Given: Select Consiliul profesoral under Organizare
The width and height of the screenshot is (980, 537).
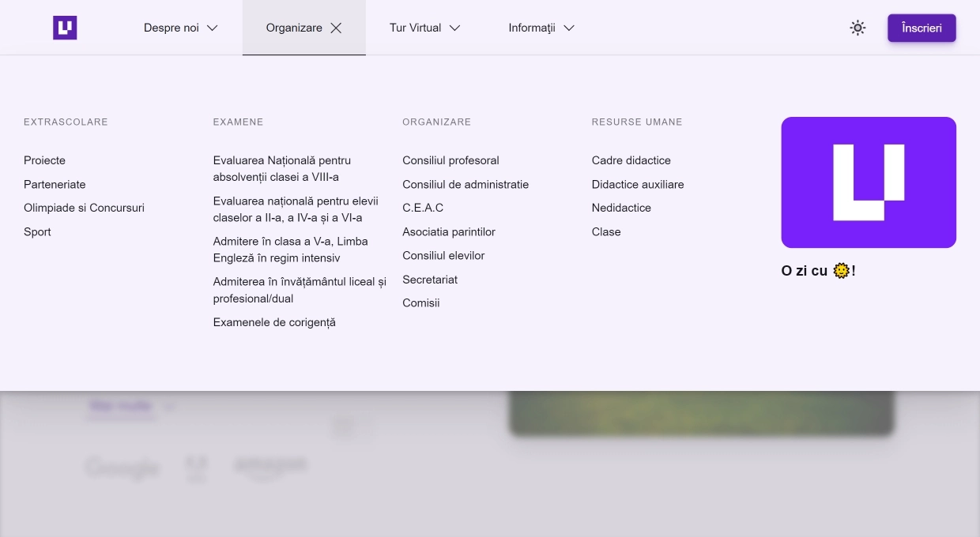Looking at the screenshot, I should (450, 160).
